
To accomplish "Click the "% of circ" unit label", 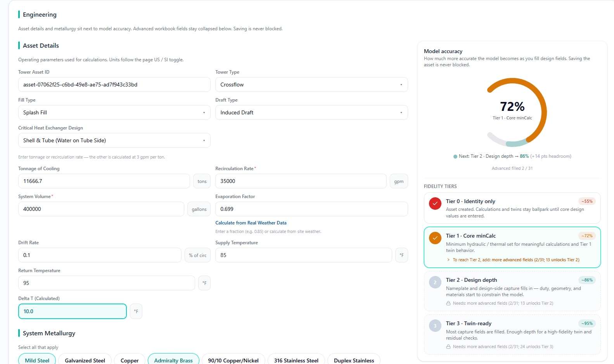I will pyautogui.click(x=198, y=255).
